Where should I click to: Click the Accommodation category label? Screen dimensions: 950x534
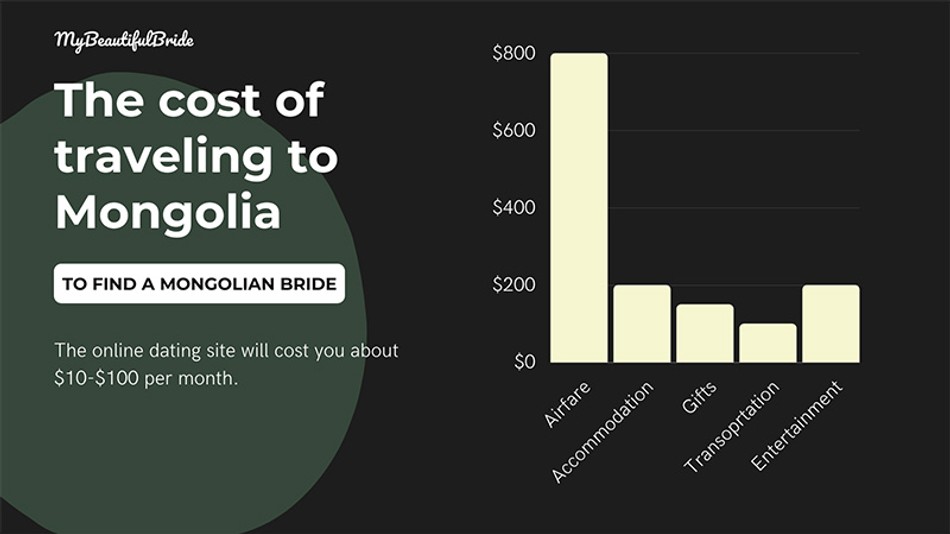603,432
